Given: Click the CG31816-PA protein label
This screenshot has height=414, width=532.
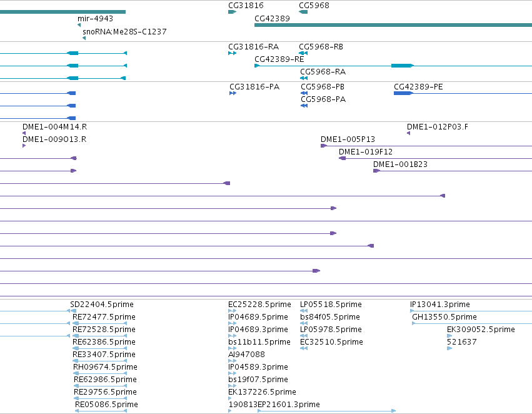Looking at the screenshot, I should (254, 87).
